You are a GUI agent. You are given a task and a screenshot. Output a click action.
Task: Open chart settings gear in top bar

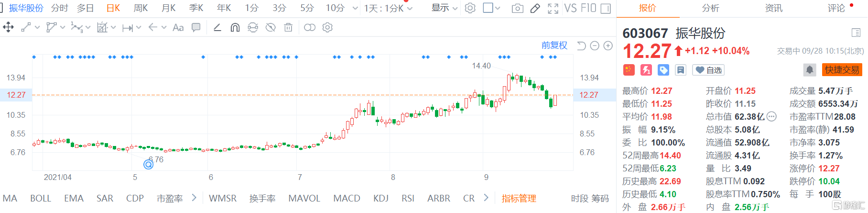click(470, 8)
